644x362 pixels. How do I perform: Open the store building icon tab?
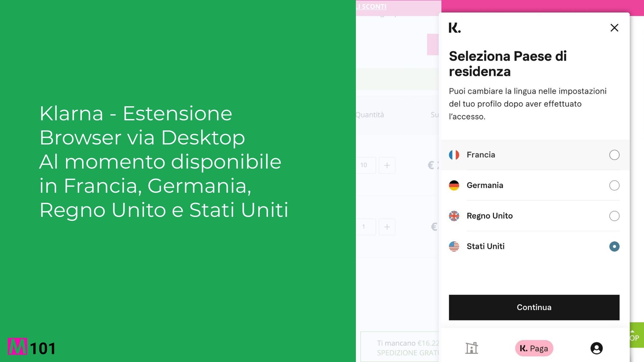tap(472, 348)
